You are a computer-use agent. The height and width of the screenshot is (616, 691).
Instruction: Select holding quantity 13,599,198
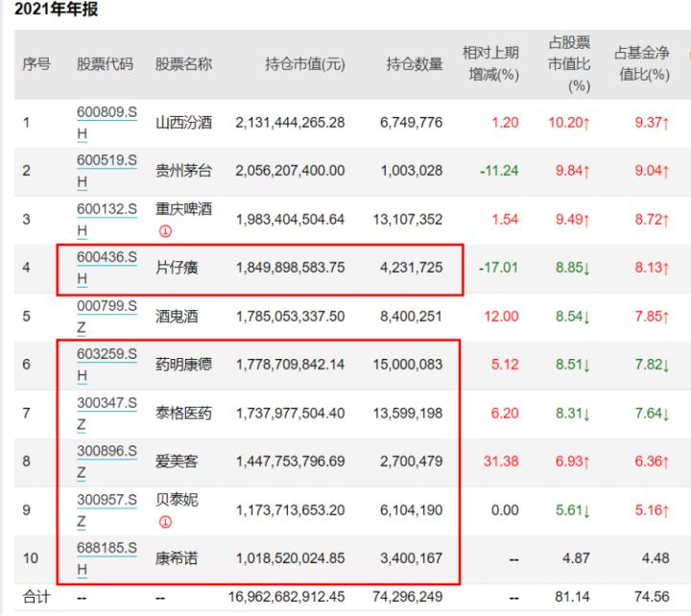point(408,414)
